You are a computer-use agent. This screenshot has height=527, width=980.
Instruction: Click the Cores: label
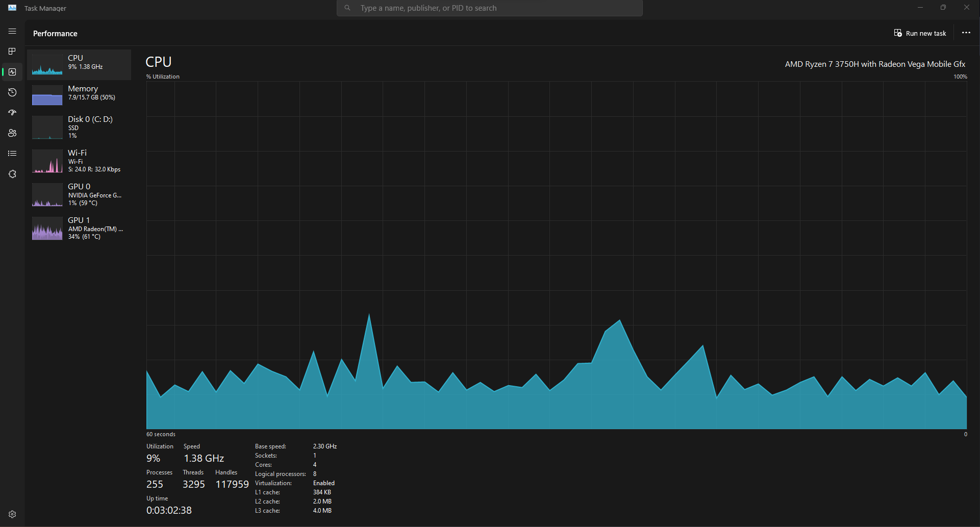click(263, 465)
